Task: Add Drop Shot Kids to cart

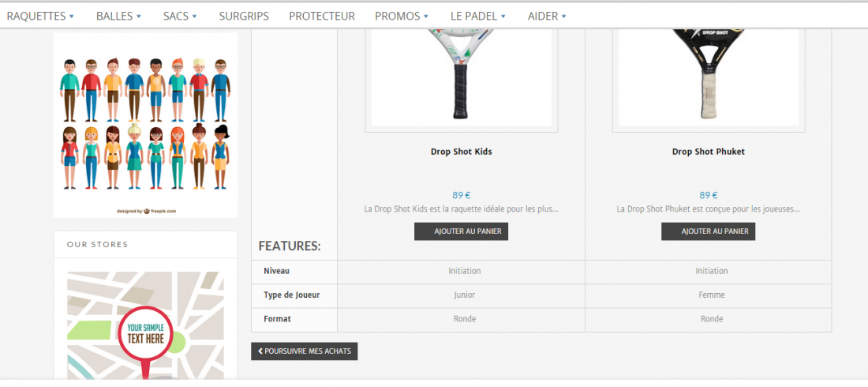Action: (x=461, y=231)
